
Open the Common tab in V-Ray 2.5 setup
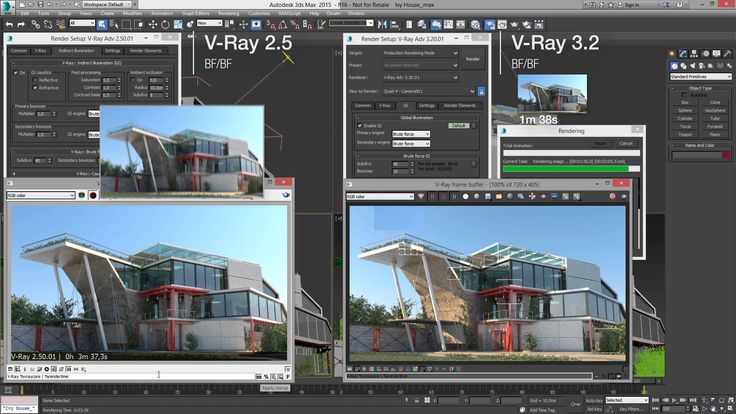tap(19, 51)
